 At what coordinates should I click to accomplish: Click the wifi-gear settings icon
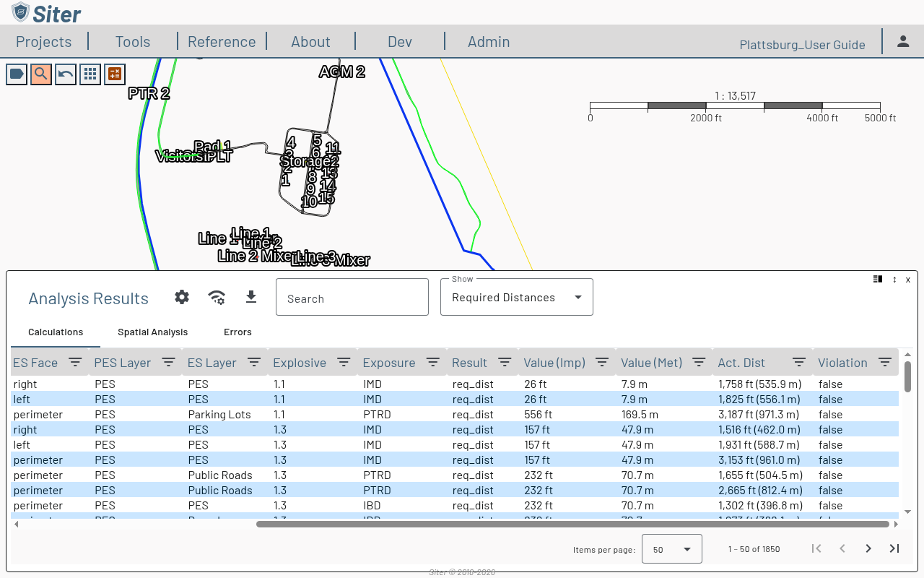tap(217, 297)
